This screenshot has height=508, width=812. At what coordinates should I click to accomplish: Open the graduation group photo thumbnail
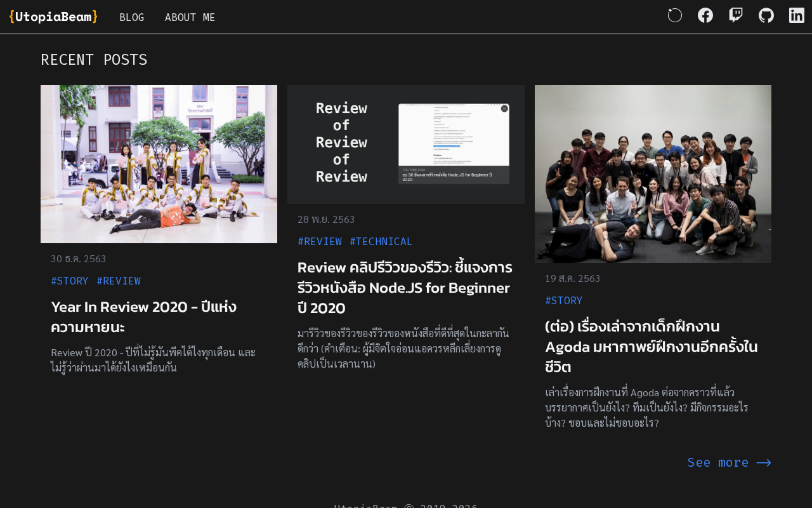pyautogui.click(x=159, y=164)
